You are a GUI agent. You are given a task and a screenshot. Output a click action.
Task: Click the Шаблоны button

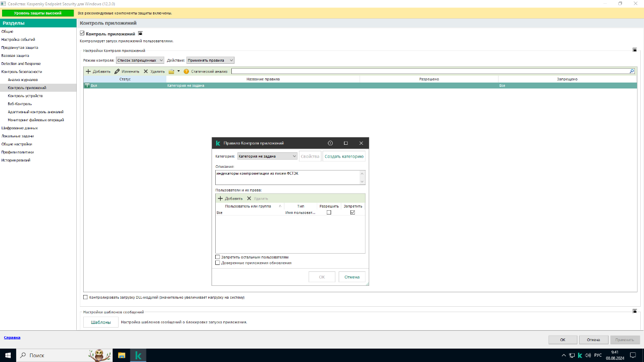click(101, 322)
